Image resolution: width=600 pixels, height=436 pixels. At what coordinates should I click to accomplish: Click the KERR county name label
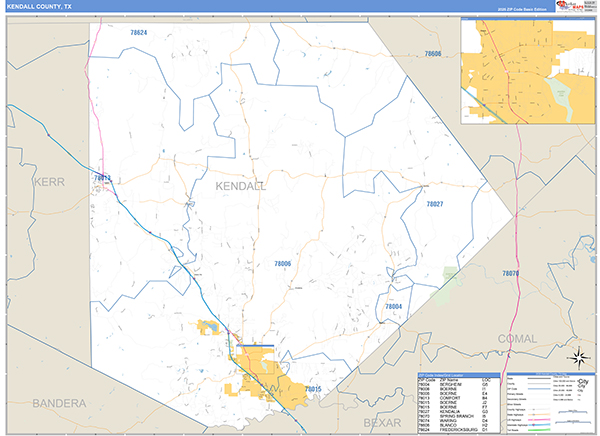point(49,182)
